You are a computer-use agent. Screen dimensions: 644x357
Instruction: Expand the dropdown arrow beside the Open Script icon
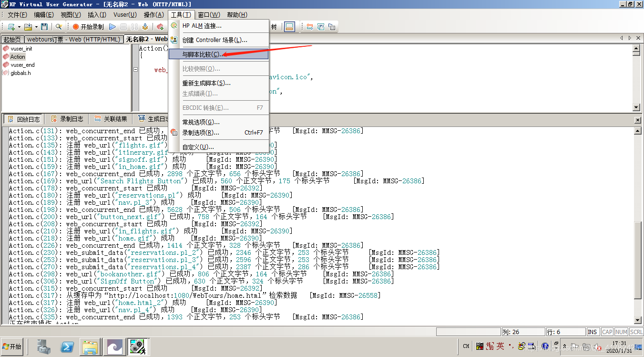pyautogui.click(x=35, y=27)
